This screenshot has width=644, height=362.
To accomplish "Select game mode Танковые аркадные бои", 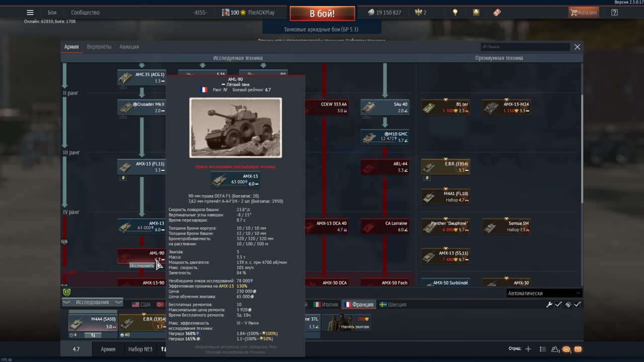I will 321,30.
